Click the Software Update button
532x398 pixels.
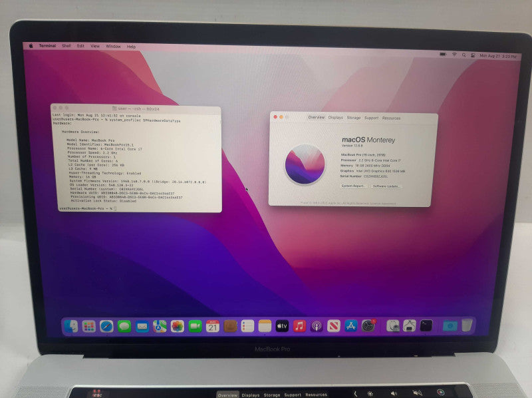coord(386,186)
